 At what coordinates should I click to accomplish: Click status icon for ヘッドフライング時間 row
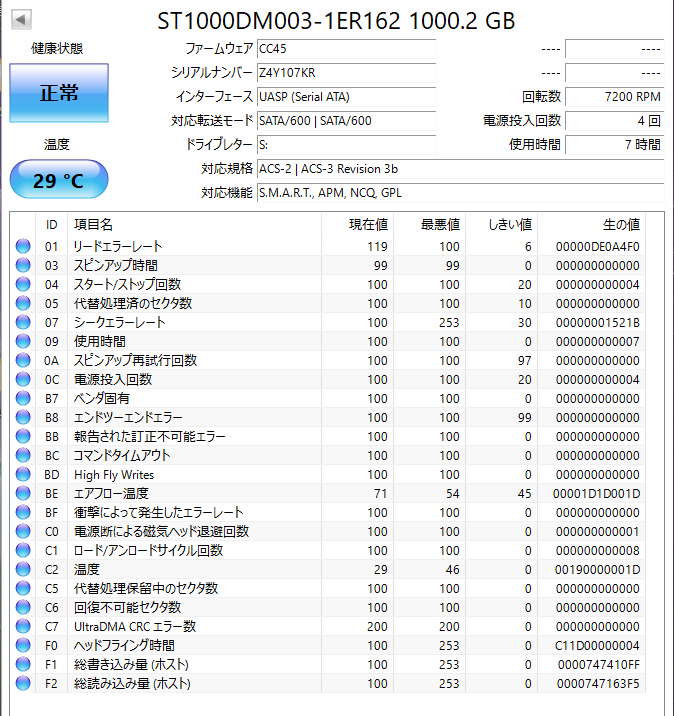(23, 646)
